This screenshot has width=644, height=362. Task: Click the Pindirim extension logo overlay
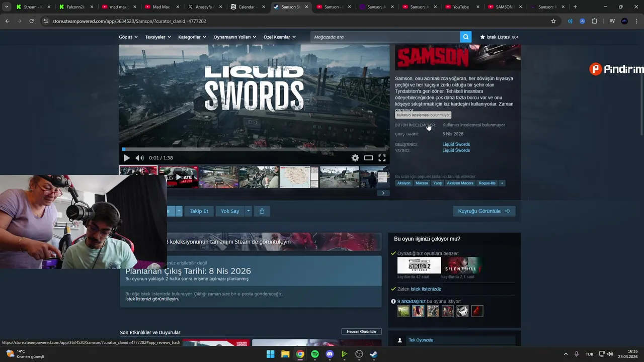[616, 69]
